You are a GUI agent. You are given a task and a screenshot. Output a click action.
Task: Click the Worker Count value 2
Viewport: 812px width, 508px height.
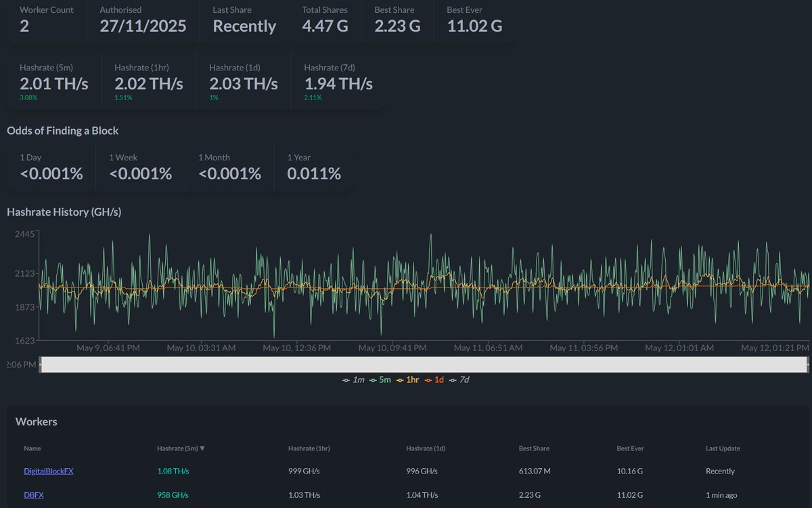(x=24, y=26)
